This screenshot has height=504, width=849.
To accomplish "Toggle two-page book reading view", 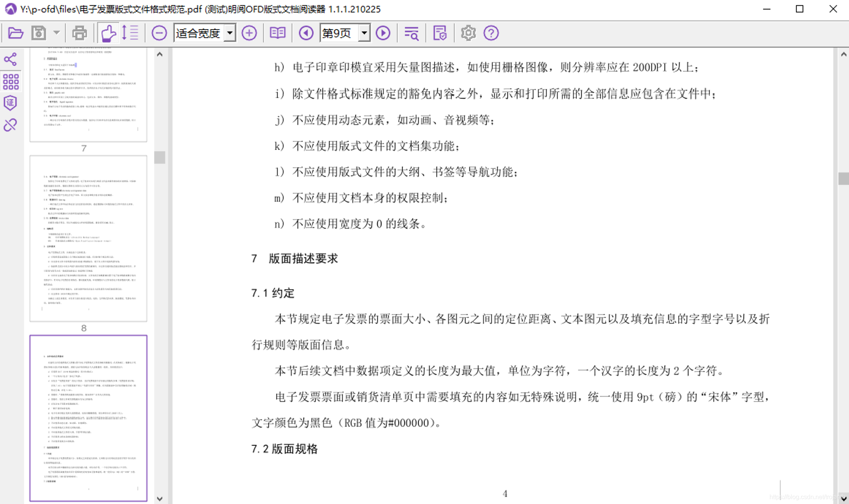I will point(277,33).
